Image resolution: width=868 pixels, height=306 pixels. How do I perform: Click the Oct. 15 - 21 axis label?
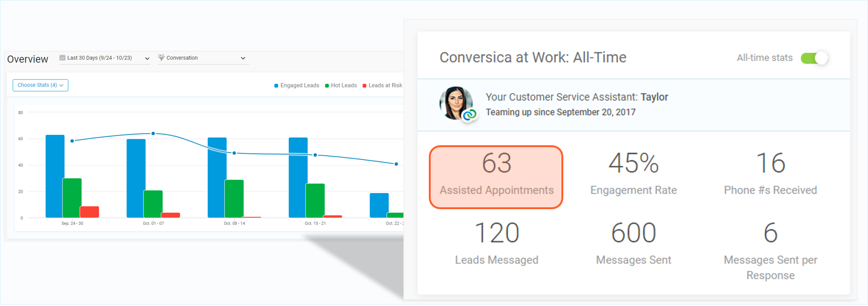click(x=315, y=223)
